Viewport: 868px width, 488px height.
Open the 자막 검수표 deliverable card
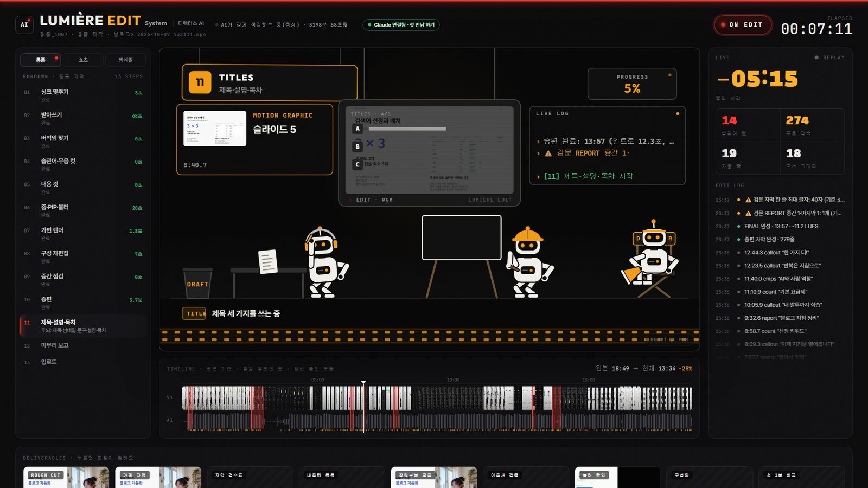[x=250, y=477]
